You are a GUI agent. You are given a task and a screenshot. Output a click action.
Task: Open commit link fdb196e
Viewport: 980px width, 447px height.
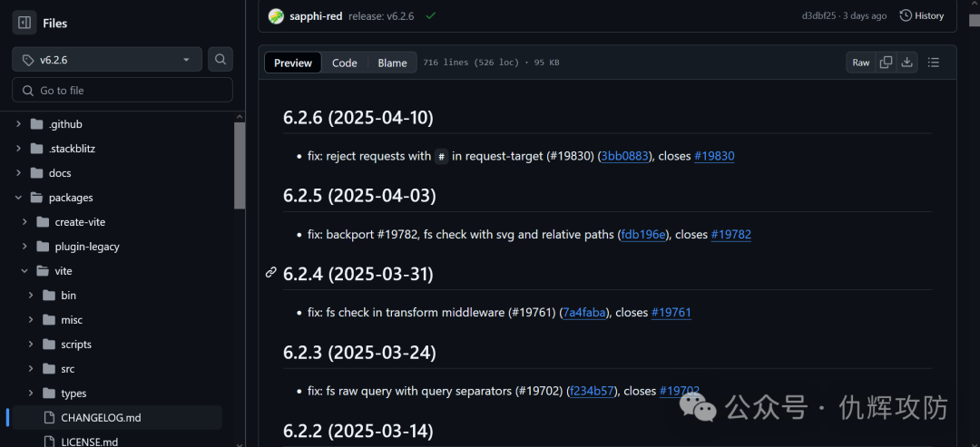tap(643, 235)
